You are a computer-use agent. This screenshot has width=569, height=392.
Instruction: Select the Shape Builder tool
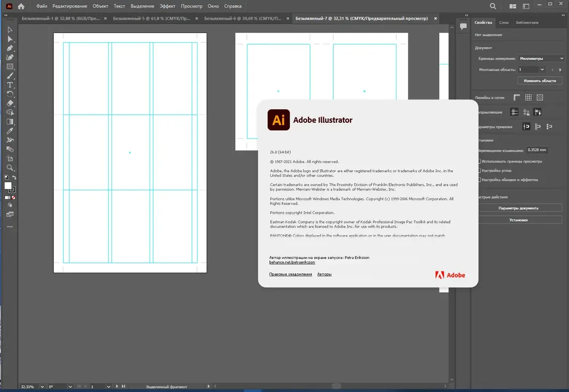(10, 113)
